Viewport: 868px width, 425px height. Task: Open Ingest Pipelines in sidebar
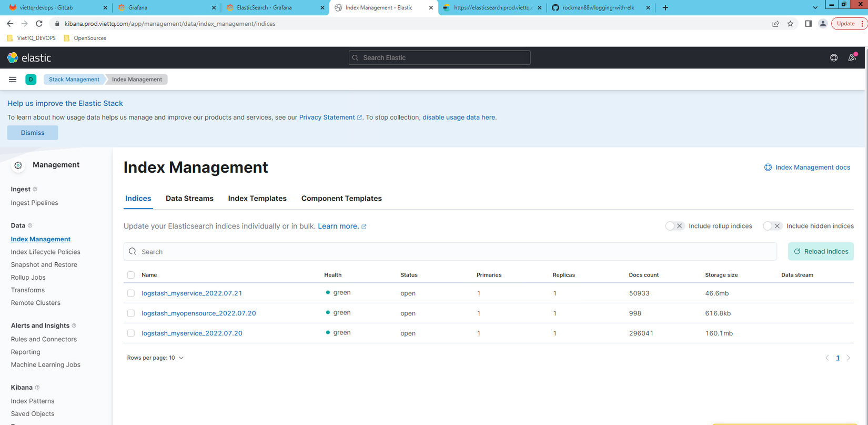click(x=35, y=203)
